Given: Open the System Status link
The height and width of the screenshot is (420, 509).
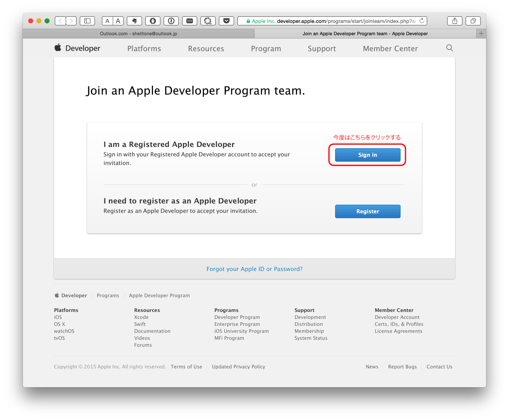Looking at the screenshot, I should click(x=311, y=338).
